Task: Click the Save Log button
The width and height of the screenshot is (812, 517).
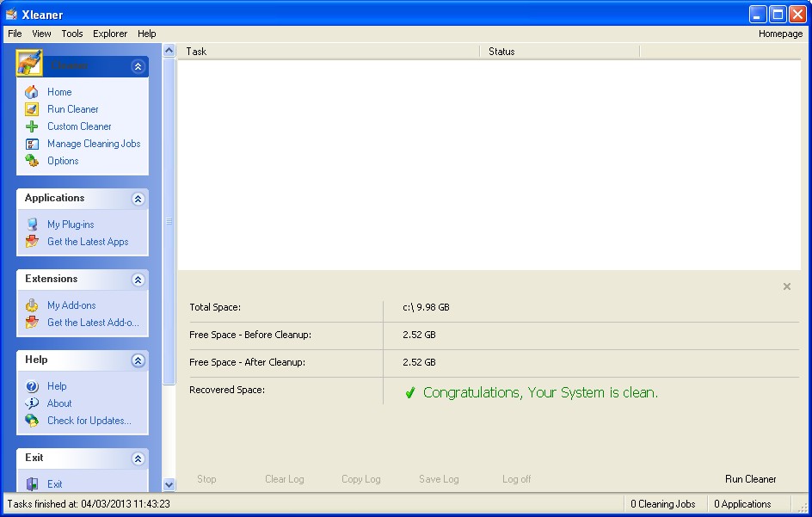Action: [x=439, y=479]
